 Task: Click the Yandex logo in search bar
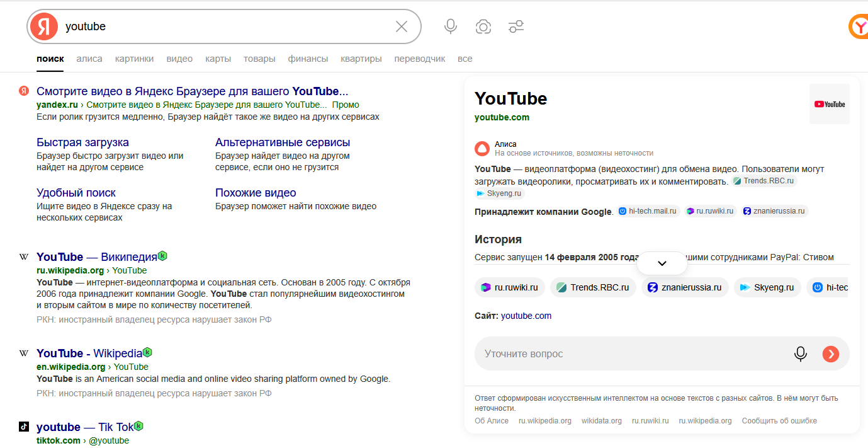click(43, 26)
